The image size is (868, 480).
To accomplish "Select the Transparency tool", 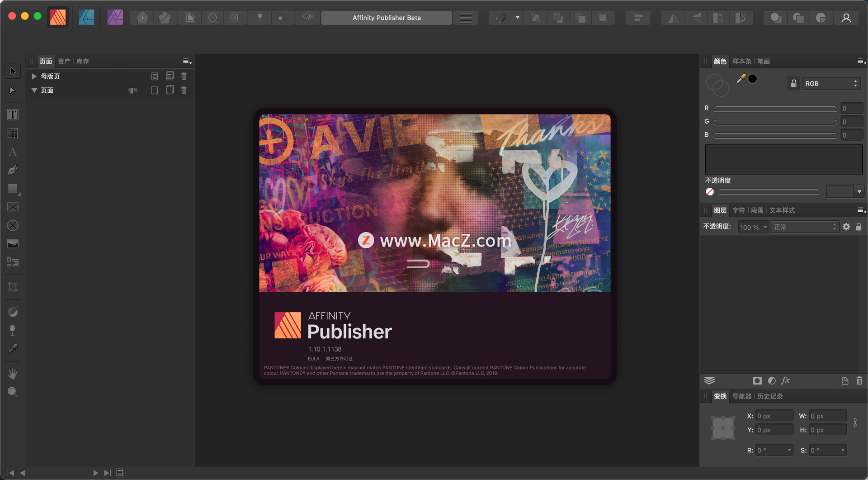I will [13, 330].
